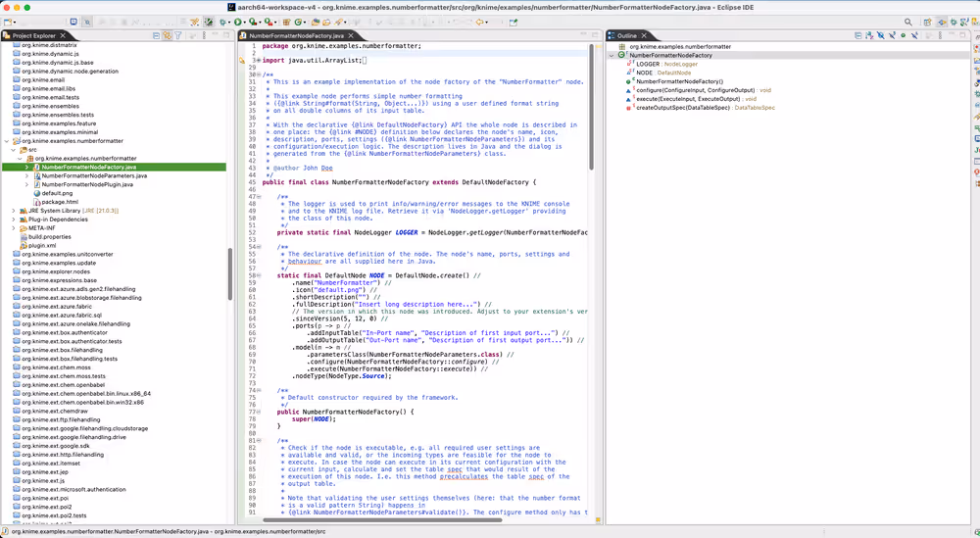Open a Terminal from the toolbar
This screenshot has height=538, width=980.
coord(73,22)
